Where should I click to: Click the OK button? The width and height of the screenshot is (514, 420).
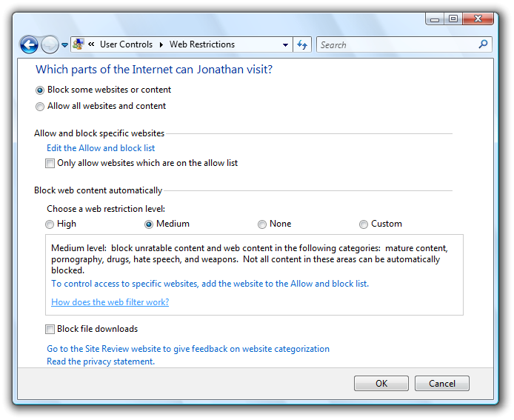381,383
